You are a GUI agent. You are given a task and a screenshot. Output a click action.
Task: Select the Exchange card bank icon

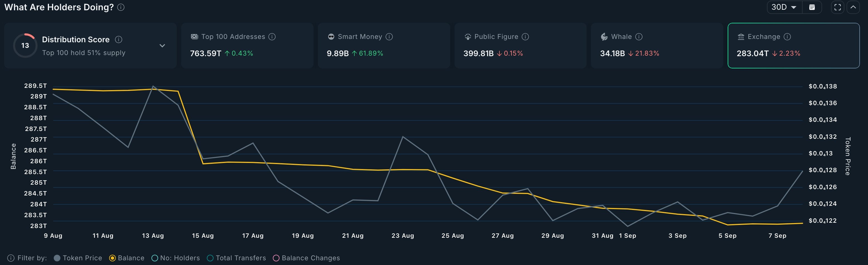[741, 37]
